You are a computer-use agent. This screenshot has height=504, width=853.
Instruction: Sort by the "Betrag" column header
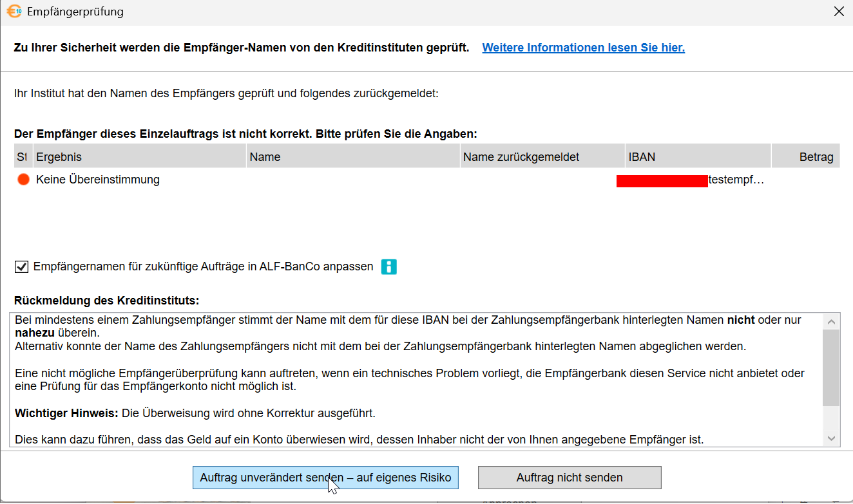(805, 157)
